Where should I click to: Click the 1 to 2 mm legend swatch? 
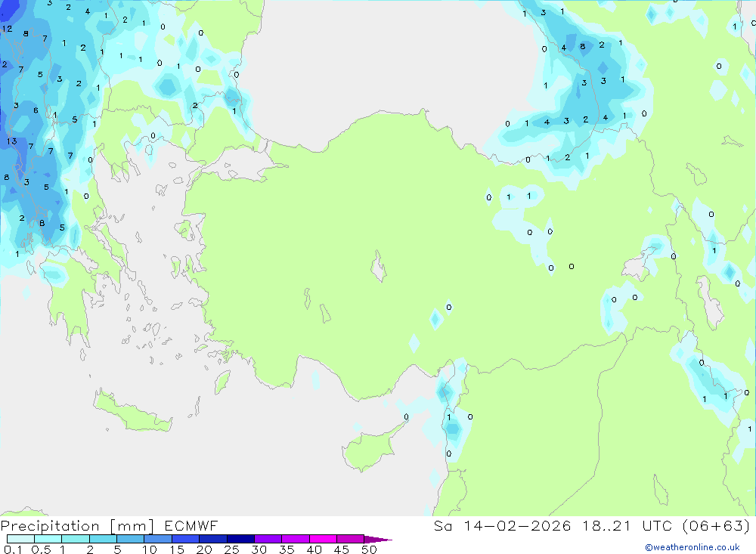76,539
